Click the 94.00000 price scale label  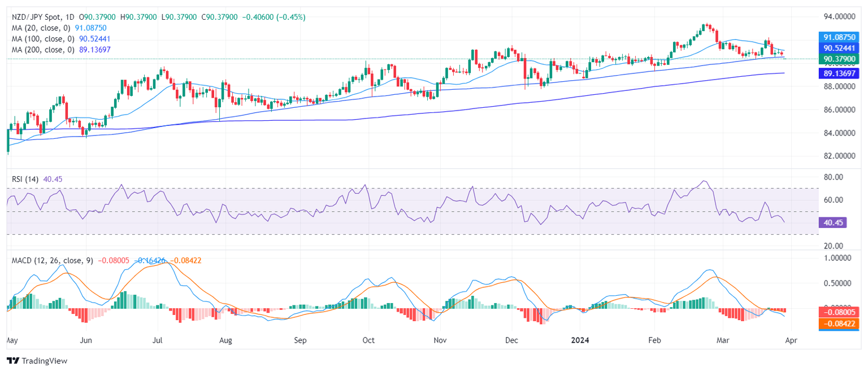(840, 17)
